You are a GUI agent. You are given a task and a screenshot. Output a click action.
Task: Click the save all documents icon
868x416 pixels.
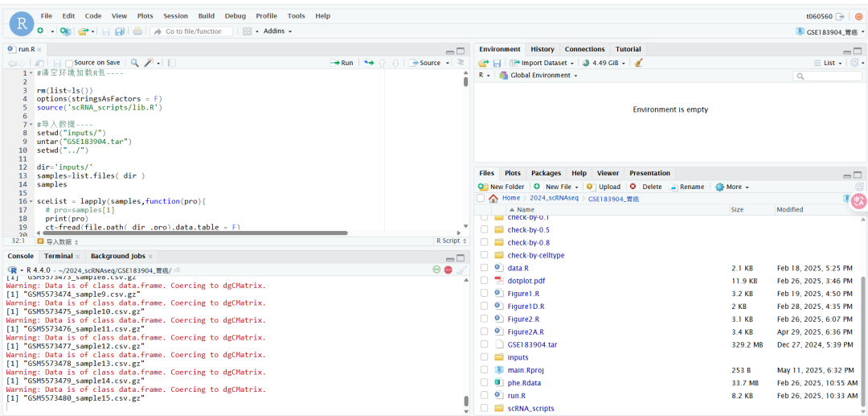click(x=120, y=31)
